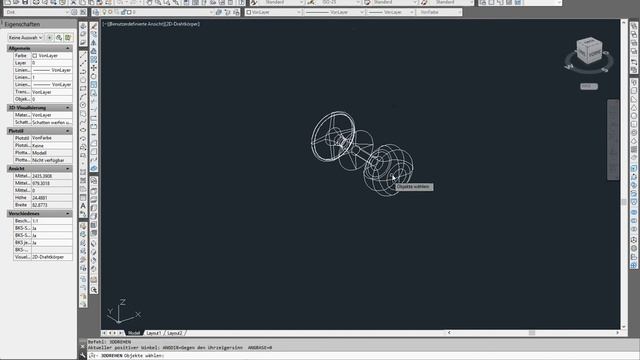Viewport: 640px width, 360px height.
Task: Click the Mirror tool in modify toolbar
Action: tap(93, 43)
